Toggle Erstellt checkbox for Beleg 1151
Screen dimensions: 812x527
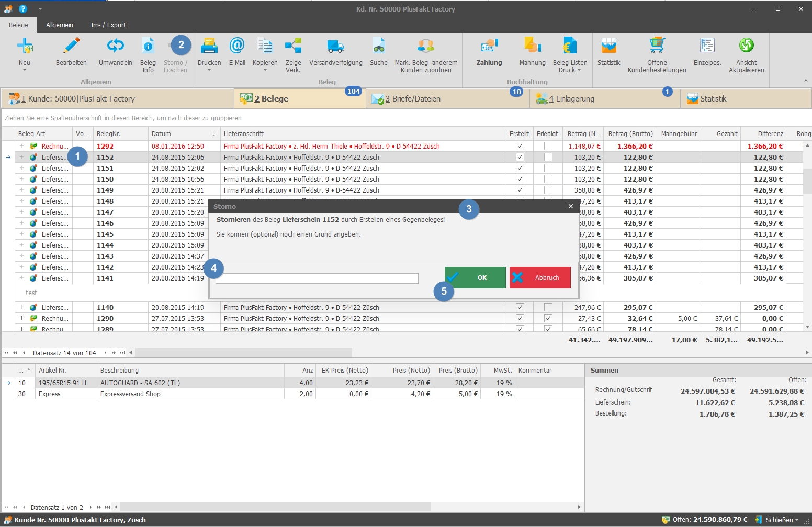pos(520,168)
